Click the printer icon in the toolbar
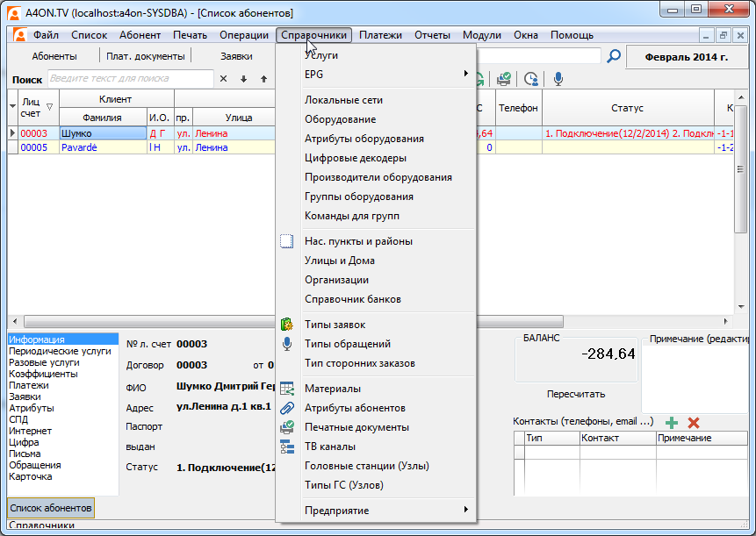Screen dimensions: 756x536 click(505, 79)
